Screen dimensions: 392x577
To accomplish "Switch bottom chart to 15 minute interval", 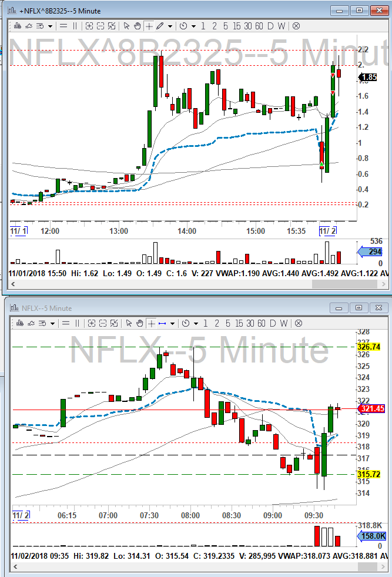I will coord(239,323).
